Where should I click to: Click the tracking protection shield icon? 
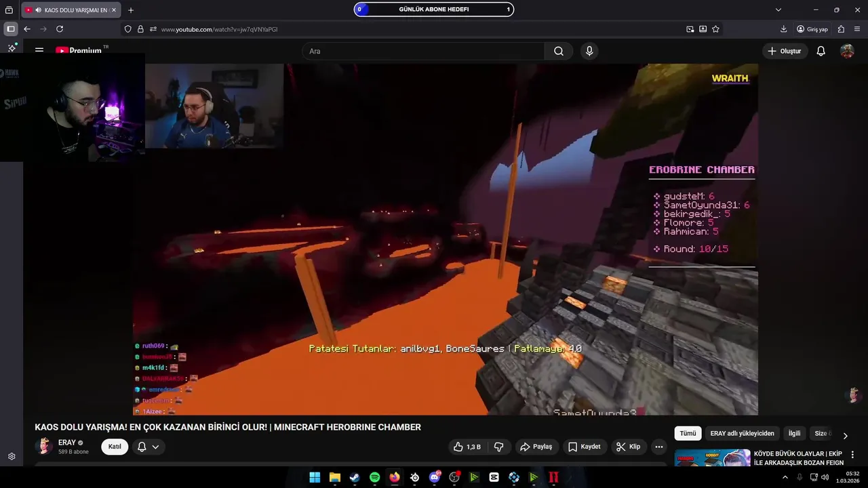(x=127, y=29)
